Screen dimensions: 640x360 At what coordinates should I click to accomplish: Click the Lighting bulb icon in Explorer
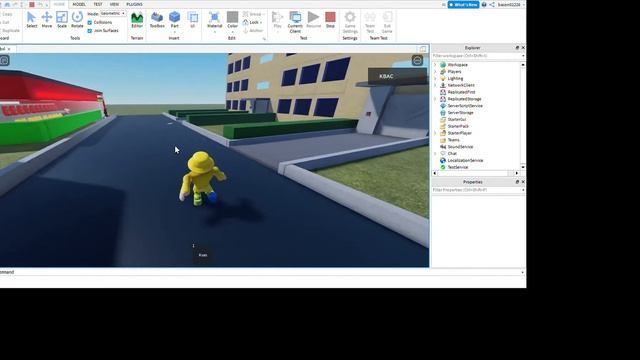pos(443,78)
